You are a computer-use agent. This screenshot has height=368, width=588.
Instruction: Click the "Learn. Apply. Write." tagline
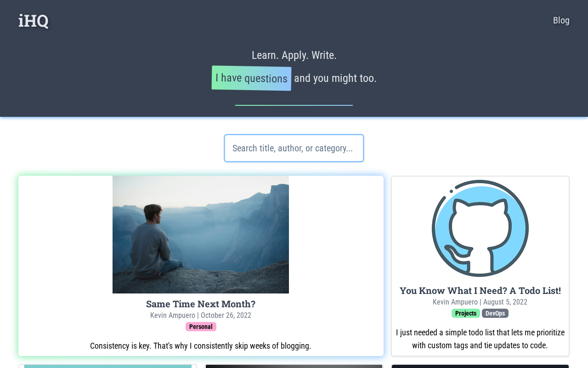coord(294,55)
